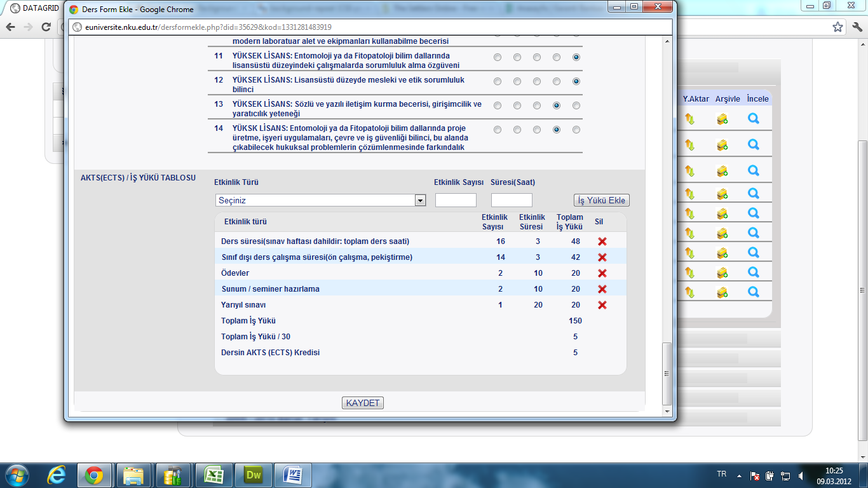Image resolution: width=868 pixels, height=488 pixels.
Task: Click the 'İş Yükü Ekle' button
Action: click(x=601, y=200)
